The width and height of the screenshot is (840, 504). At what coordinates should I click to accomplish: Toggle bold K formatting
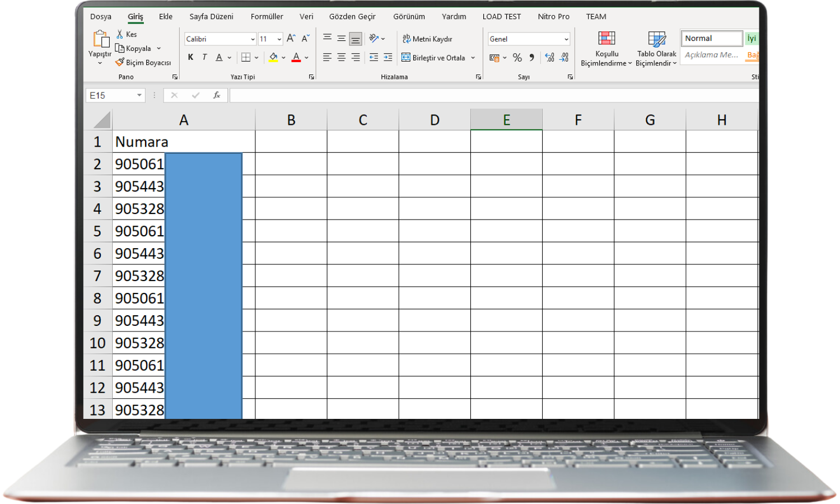pos(190,57)
